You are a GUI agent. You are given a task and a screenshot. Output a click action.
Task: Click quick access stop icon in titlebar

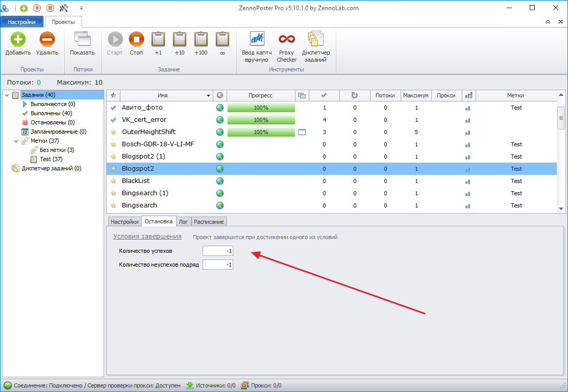coord(51,8)
